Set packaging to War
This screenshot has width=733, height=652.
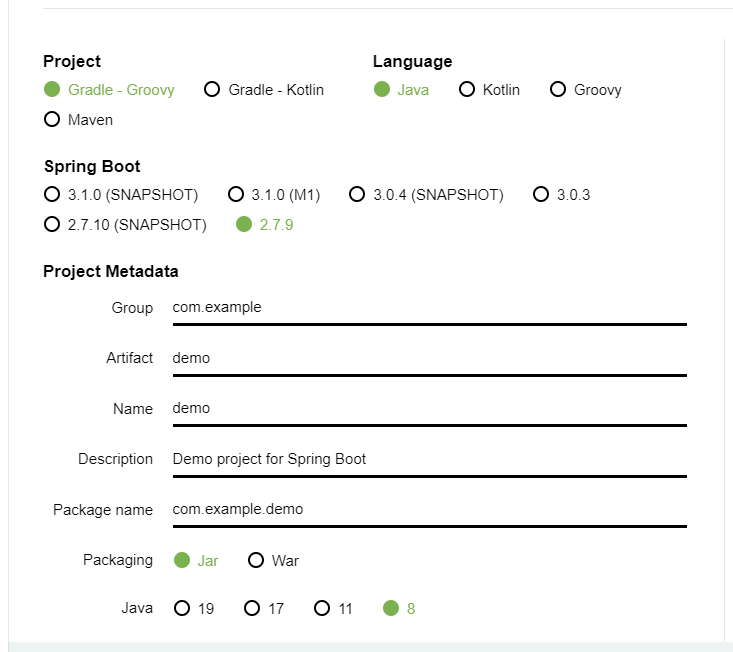(x=273, y=560)
